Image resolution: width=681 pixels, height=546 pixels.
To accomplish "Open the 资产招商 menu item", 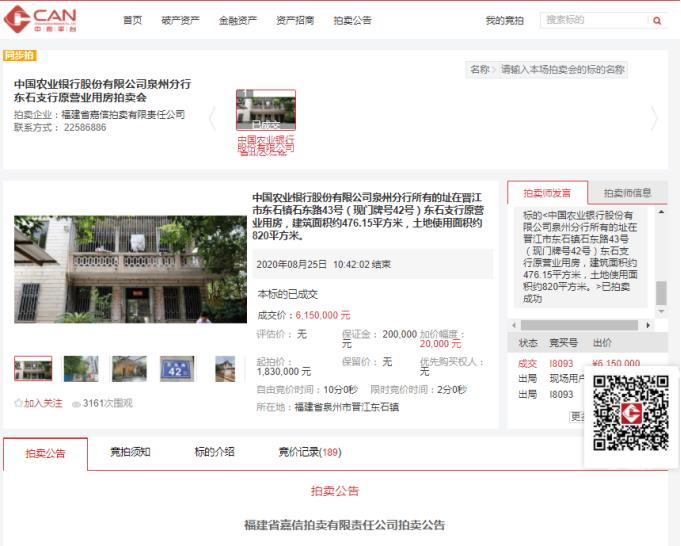I will (x=295, y=20).
